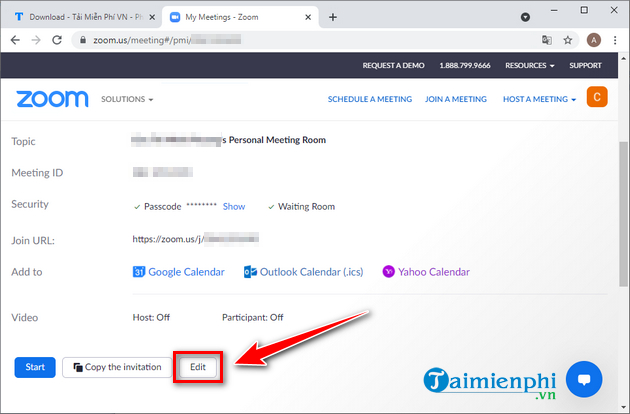The image size is (630, 414).
Task: Open the blue chat bubble
Action: [584, 379]
